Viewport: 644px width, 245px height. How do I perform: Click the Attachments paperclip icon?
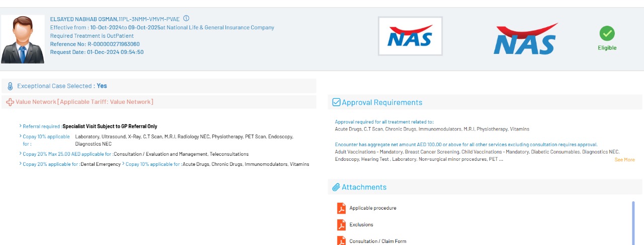click(x=336, y=187)
